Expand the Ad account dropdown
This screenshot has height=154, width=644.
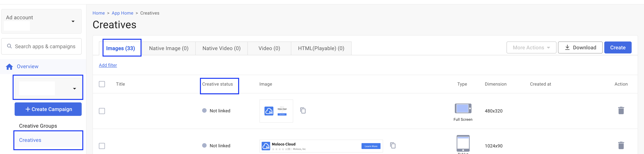pyautogui.click(x=73, y=21)
